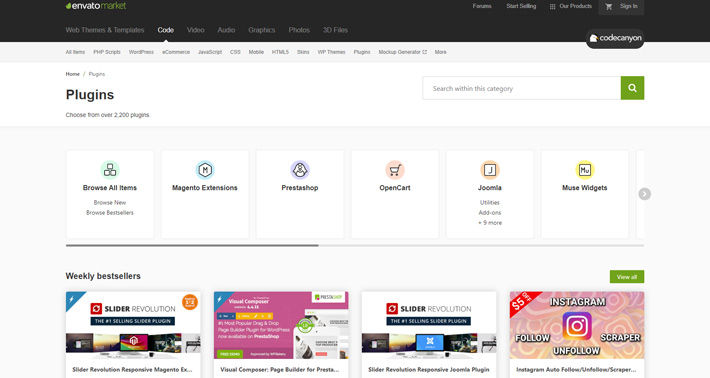This screenshot has width=710, height=378.
Task: Go to Plugins subcategory in subnav
Action: point(362,52)
